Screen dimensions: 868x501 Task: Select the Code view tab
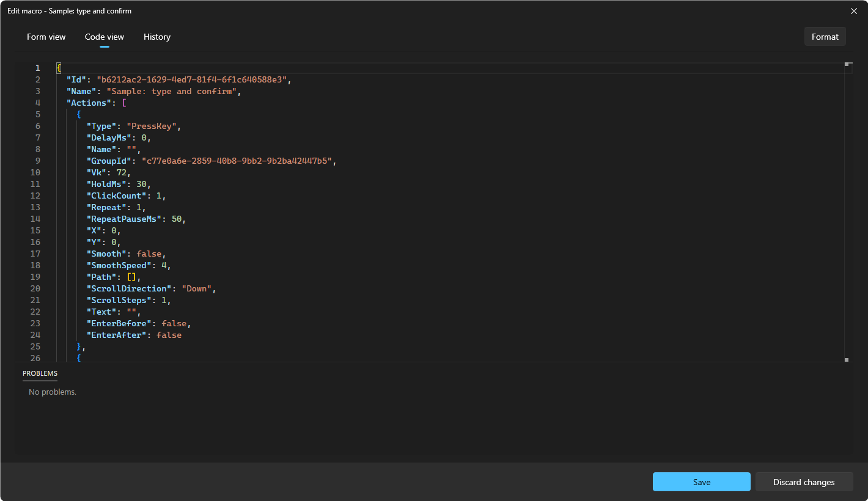pyautogui.click(x=105, y=37)
